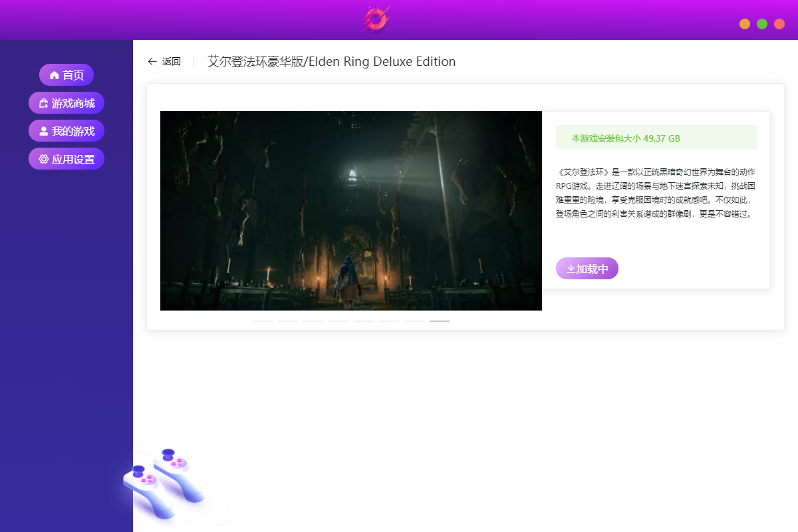Pick the seventh carousel slide indicator
This screenshot has height=532, width=798.
pos(414,321)
